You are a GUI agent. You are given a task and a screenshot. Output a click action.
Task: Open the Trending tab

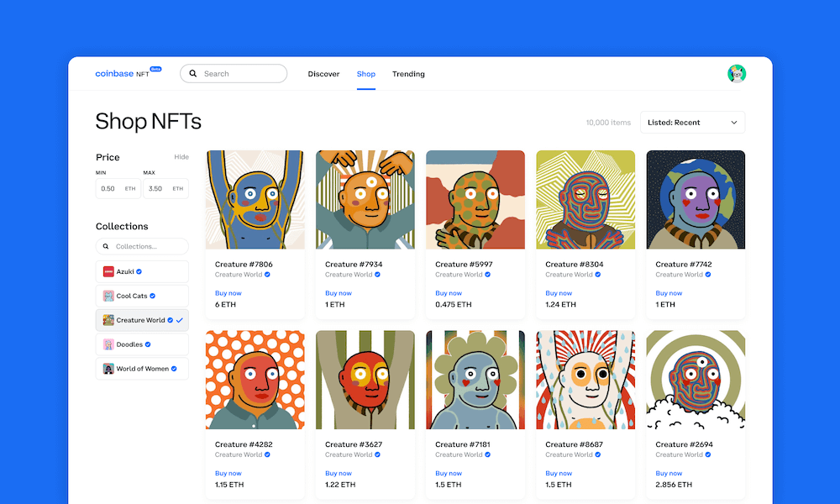[x=408, y=74]
